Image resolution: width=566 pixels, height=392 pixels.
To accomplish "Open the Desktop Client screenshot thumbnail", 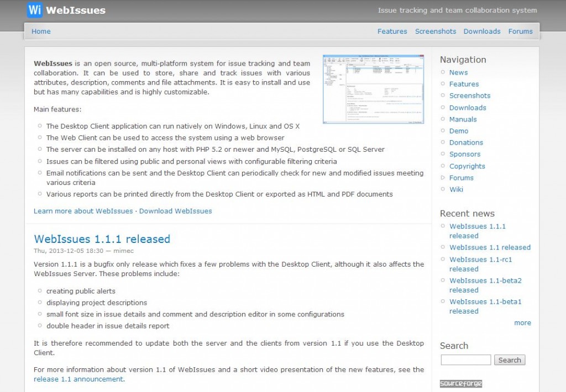I will point(373,89).
